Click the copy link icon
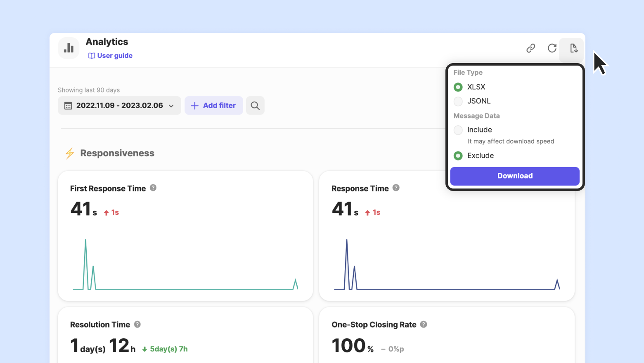644x363 pixels. [x=530, y=48]
